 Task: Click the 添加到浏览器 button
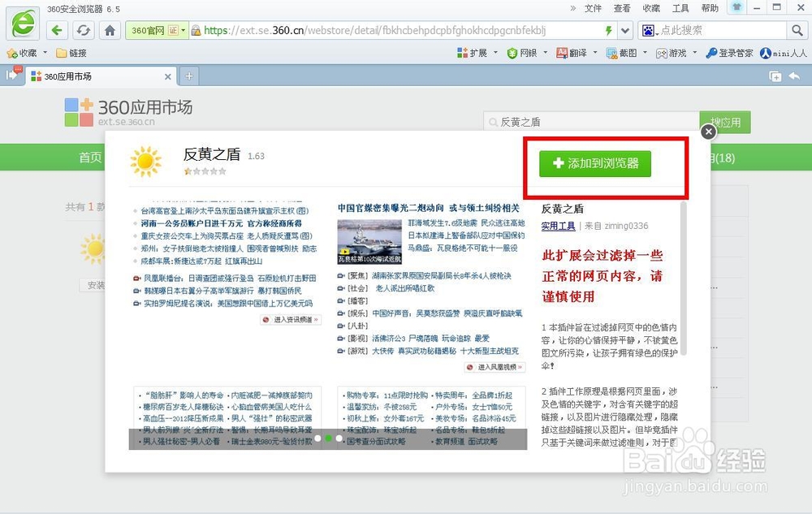[595, 163]
